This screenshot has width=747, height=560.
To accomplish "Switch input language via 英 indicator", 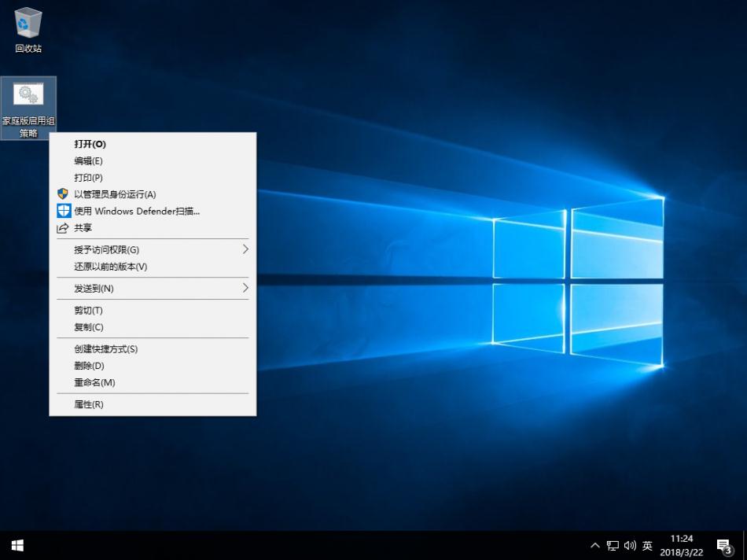I will click(x=647, y=545).
